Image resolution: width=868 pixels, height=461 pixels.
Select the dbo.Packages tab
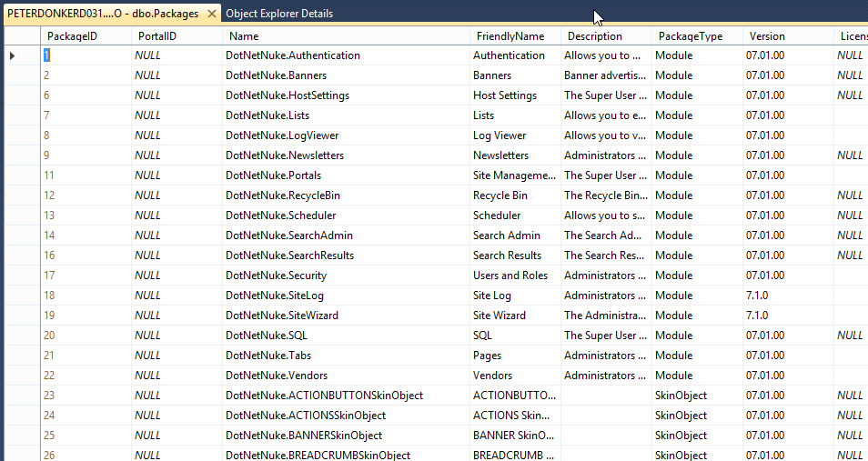(x=103, y=14)
